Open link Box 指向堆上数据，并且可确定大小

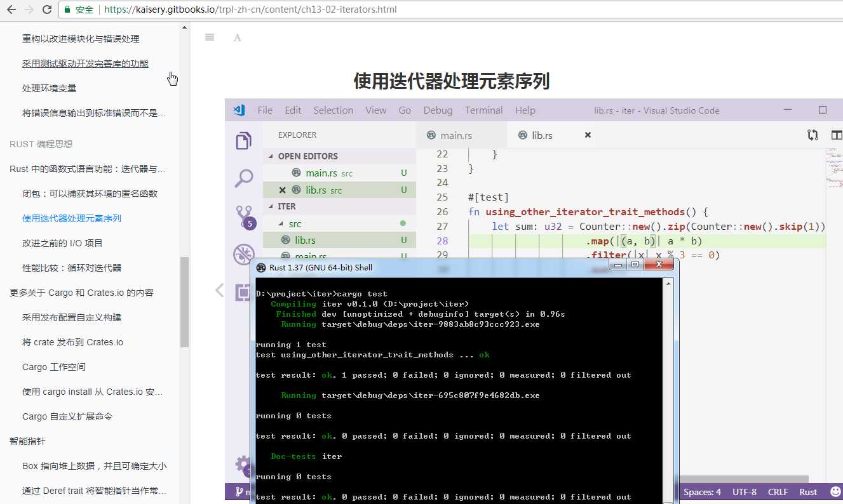pyautogui.click(x=94, y=466)
